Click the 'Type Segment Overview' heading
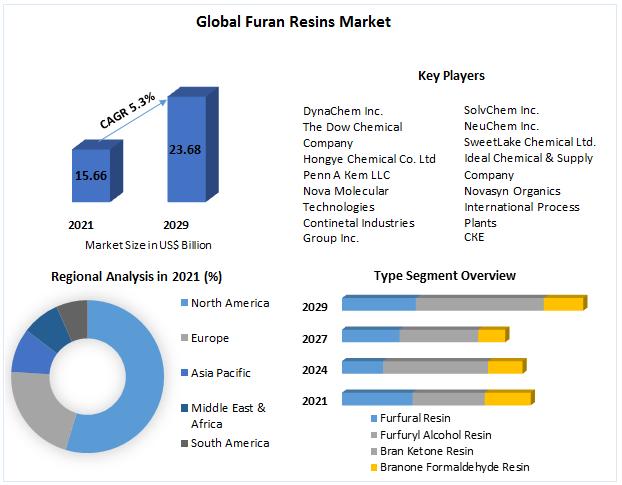622x485 pixels. [445, 276]
